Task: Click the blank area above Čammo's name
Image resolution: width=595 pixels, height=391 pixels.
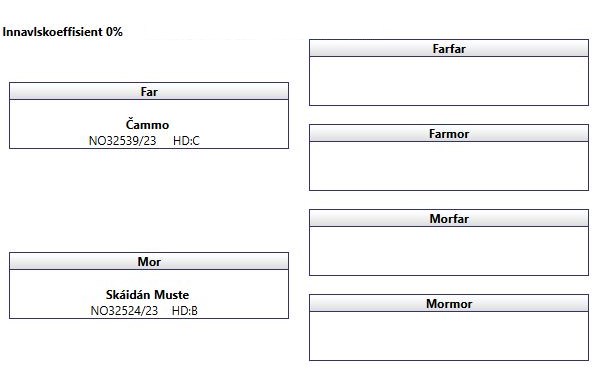Action: tap(149, 109)
